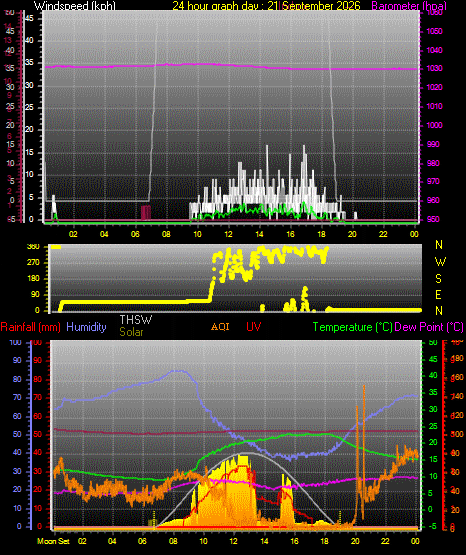Click the Windspeed (kph) axis title
Image resolution: width=466 pixels, height=555 pixels.
pos(75,5)
